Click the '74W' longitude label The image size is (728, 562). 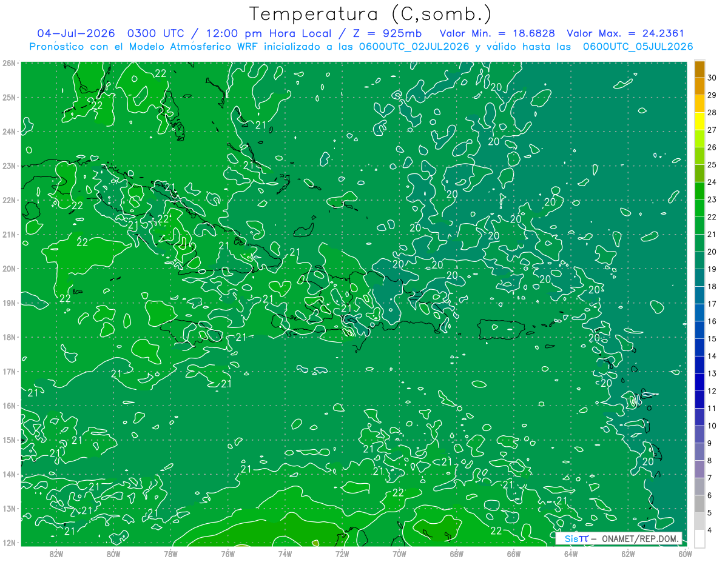point(285,553)
